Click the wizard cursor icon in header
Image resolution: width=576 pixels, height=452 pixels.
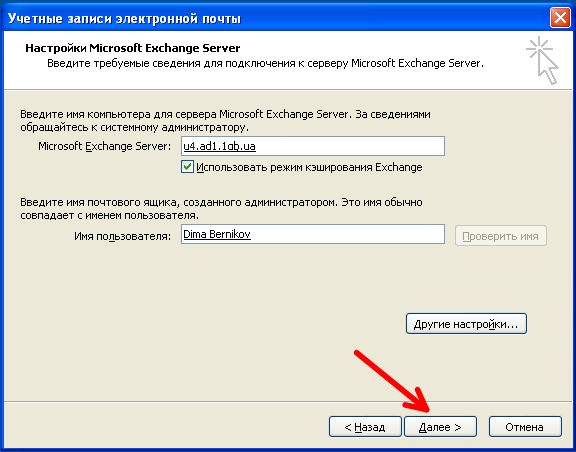click(543, 61)
